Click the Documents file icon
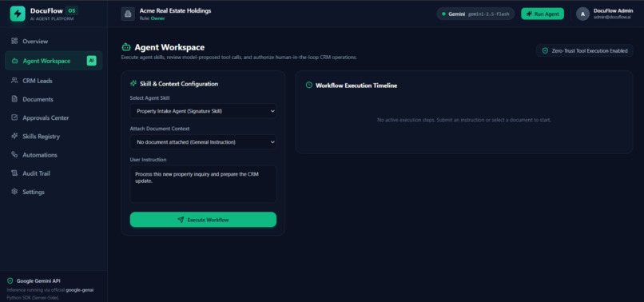The height and width of the screenshot is (302, 644). (14, 99)
